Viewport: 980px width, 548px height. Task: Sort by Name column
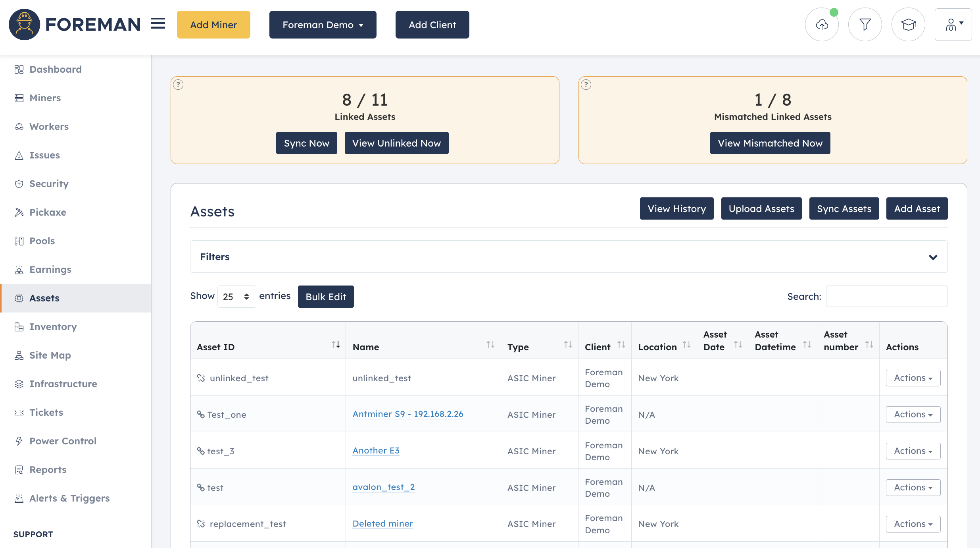point(491,345)
